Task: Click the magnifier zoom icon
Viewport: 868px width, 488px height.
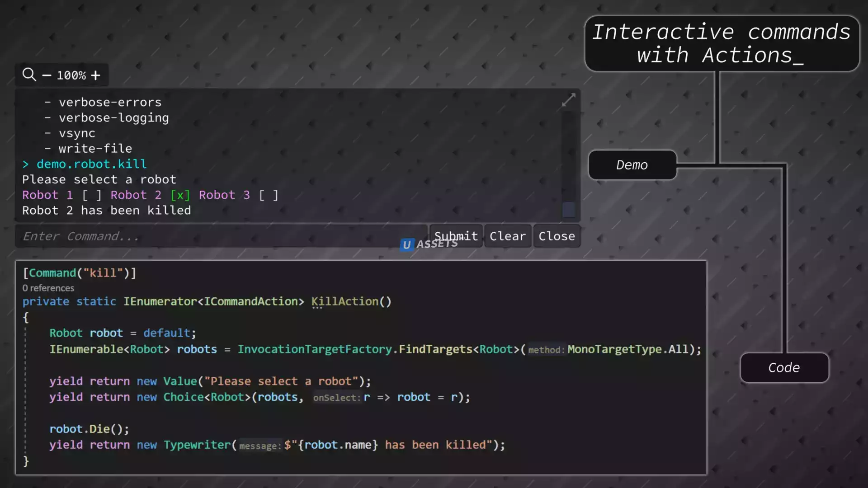Action: (x=29, y=75)
